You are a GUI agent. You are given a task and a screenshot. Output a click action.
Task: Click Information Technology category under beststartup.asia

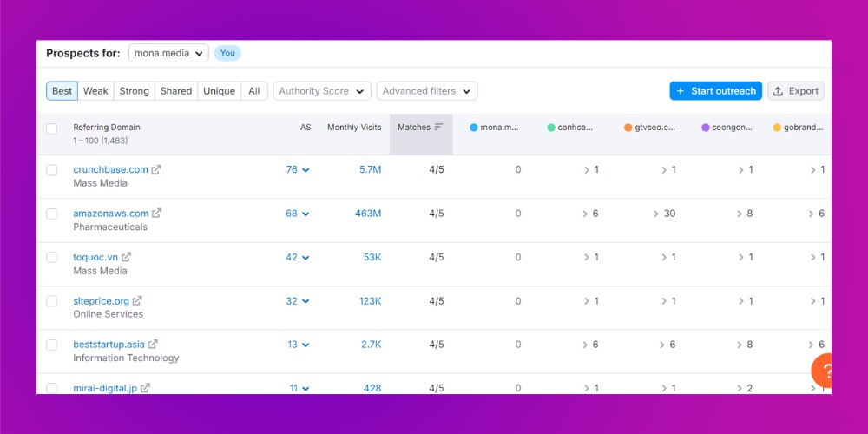126,358
